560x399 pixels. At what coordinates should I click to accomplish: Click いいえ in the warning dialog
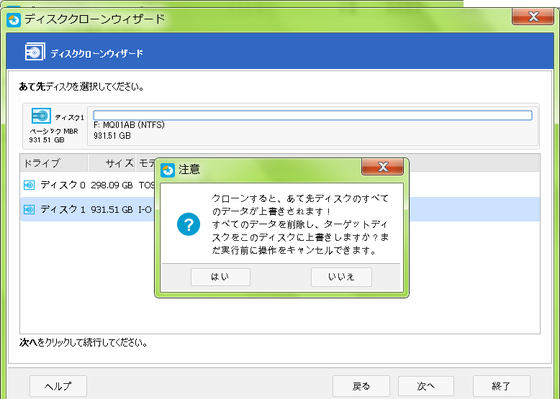pyautogui.click(x=341, y=277)
